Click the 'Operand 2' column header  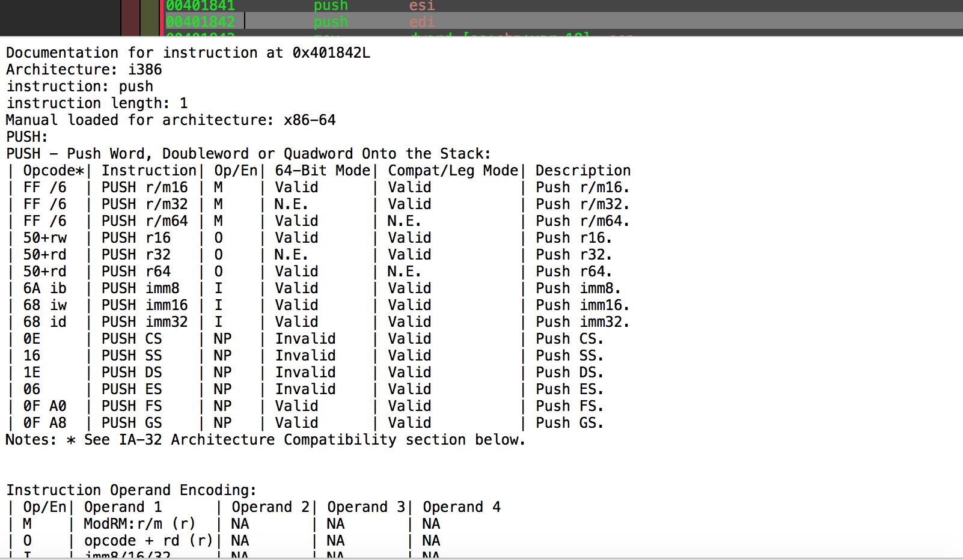[x=271, y=507]
